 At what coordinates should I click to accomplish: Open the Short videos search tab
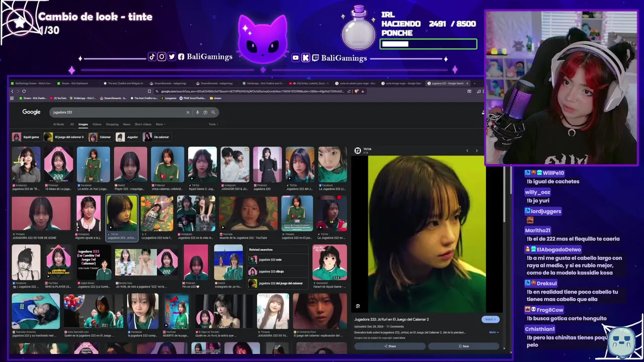143,124
